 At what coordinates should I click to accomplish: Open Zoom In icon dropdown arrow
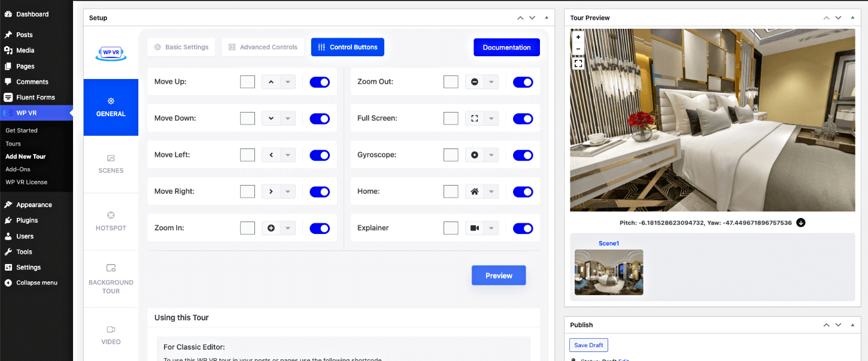coord(288,228)
